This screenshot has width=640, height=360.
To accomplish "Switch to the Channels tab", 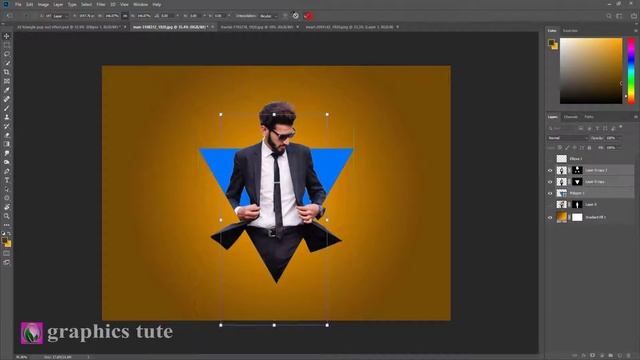I will point(571,117).
